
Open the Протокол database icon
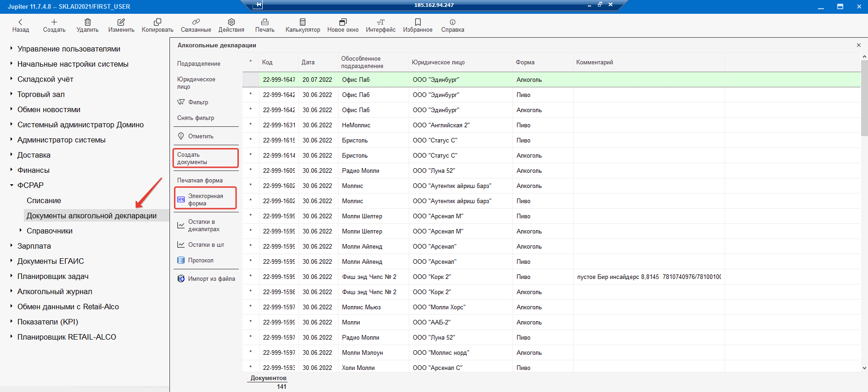coord(181,260)
